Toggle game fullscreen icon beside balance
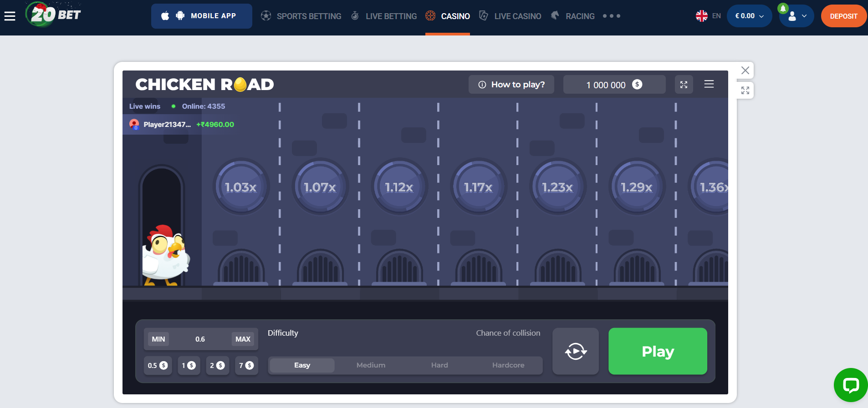The height and width of the screenshot is (408, 868). click(684, 85)
